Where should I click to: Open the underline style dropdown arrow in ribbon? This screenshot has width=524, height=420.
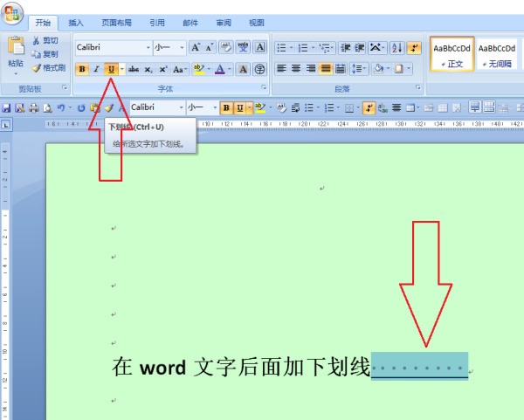(x=122, y=69)
